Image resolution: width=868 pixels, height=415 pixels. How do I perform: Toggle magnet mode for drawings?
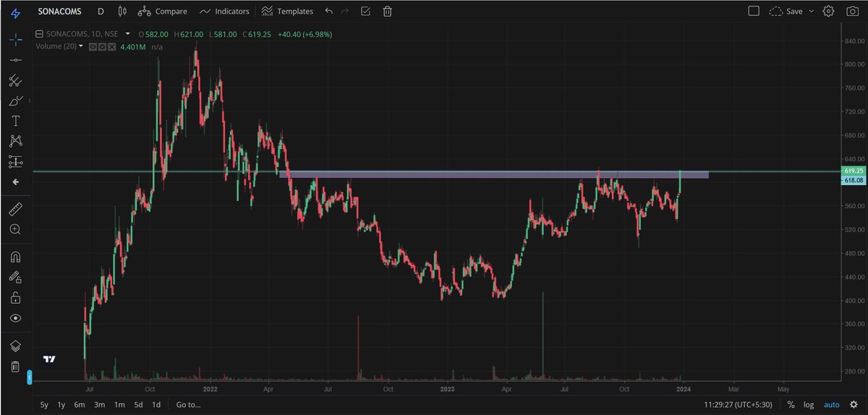[16, 257]
